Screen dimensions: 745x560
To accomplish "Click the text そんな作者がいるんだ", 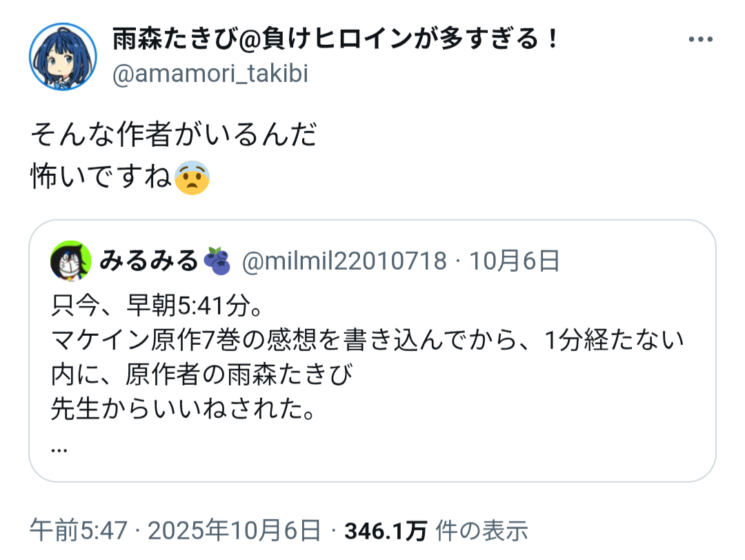I will (173, 134).
